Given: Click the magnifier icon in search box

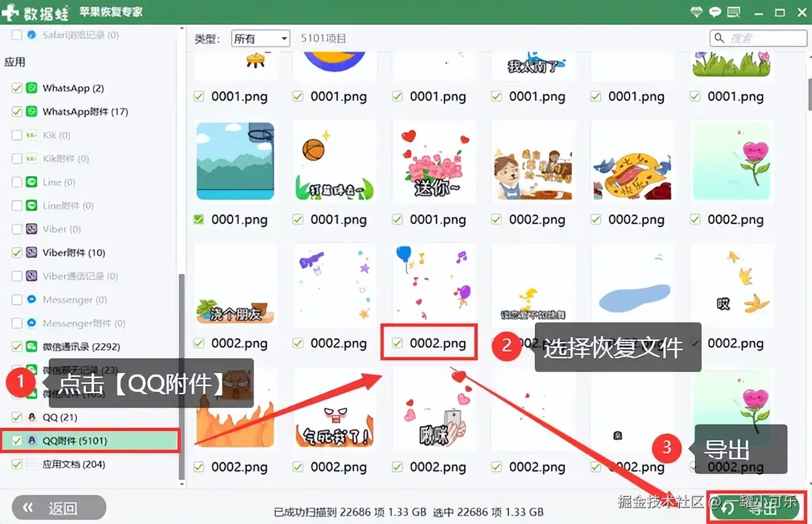Looking at the screenshot, I should tap(719, 38).
